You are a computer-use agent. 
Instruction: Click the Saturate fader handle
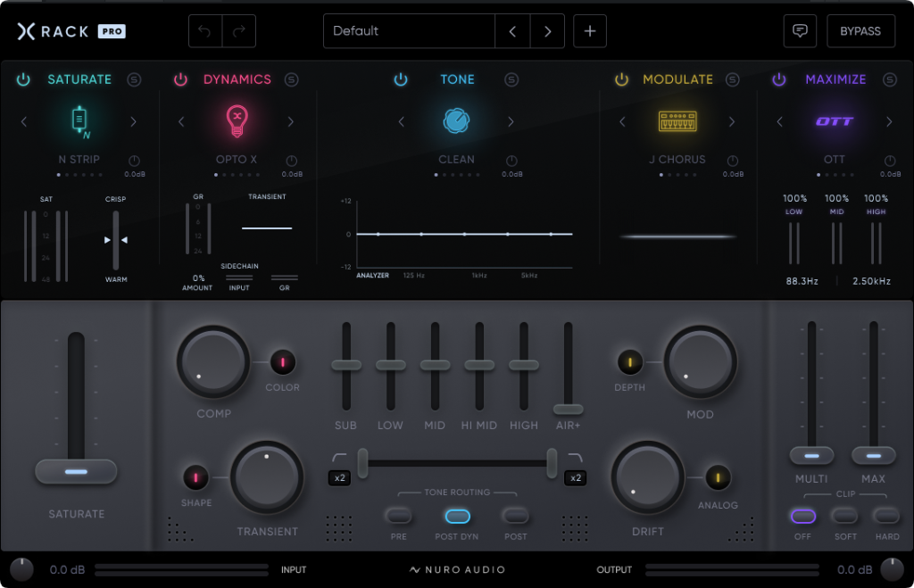point(77,471)
